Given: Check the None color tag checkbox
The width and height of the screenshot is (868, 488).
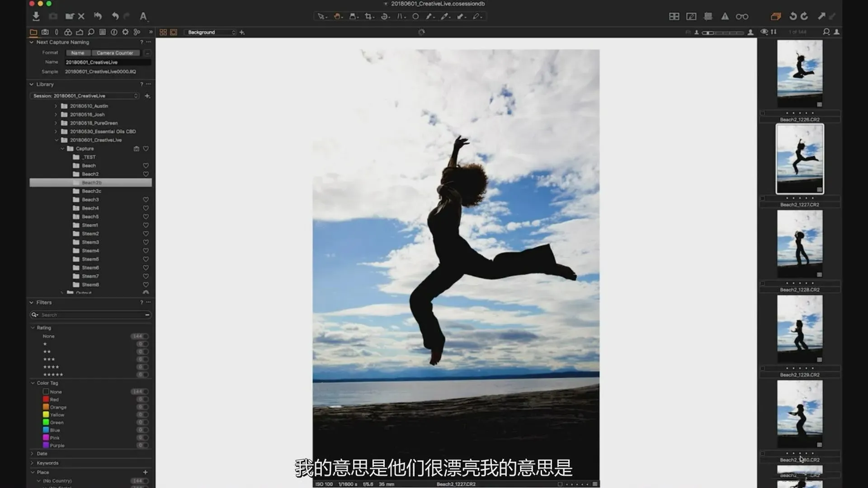Looking at the screenshot, I should click(46, 392).
